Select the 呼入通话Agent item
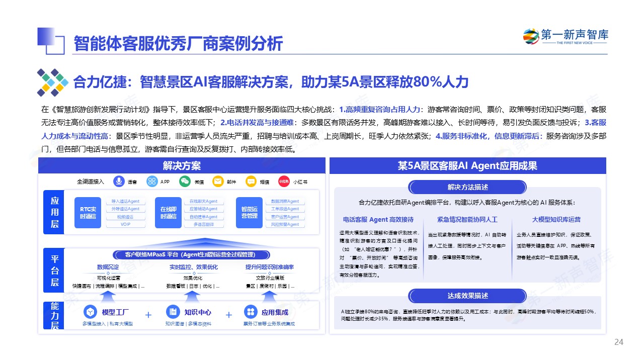This screenshot has width=644, height=362. click(125, 201)
